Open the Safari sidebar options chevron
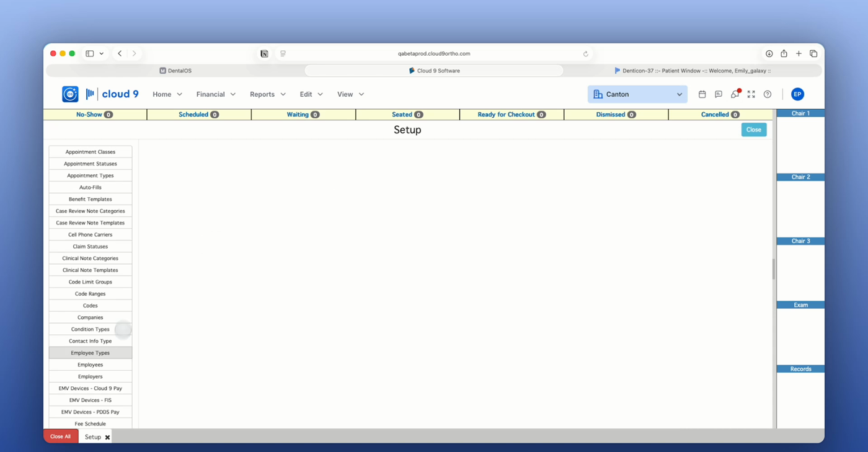The image size is (868, 452). click(x=102, y=53)
